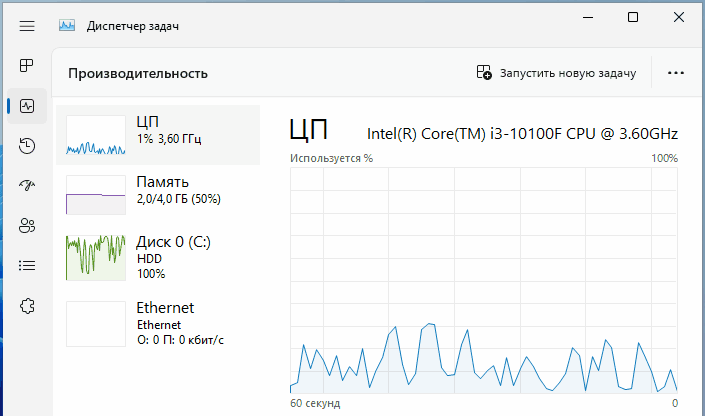
Task: Click the '60 секунд' axis label
Action: click(315, 403)
